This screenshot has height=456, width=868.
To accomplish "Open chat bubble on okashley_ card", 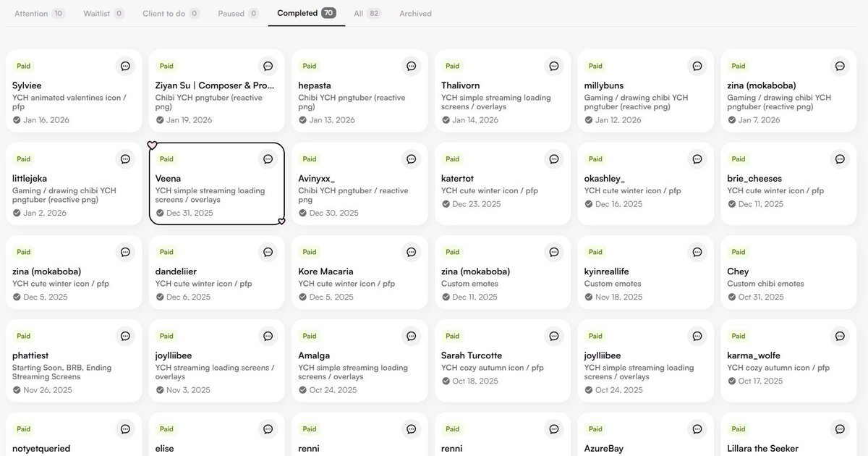I will 697,159.
